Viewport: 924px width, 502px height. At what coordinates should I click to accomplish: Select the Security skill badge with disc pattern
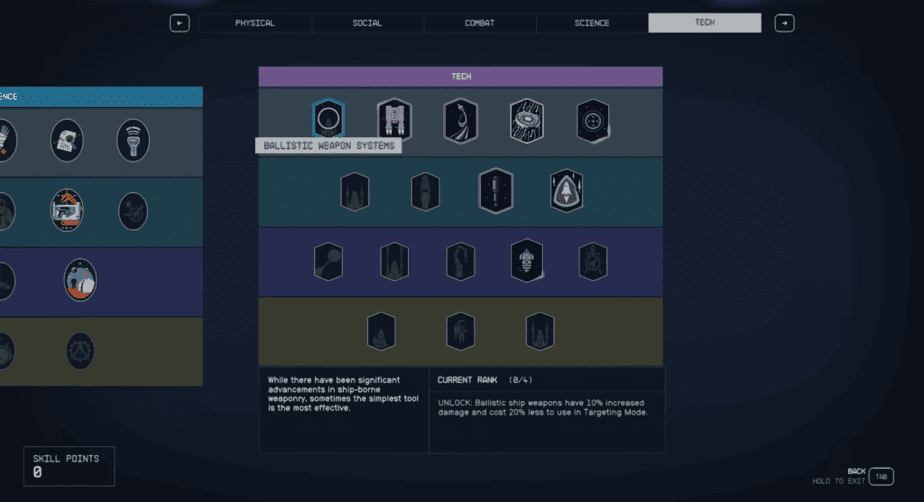(x=527, y=121)
